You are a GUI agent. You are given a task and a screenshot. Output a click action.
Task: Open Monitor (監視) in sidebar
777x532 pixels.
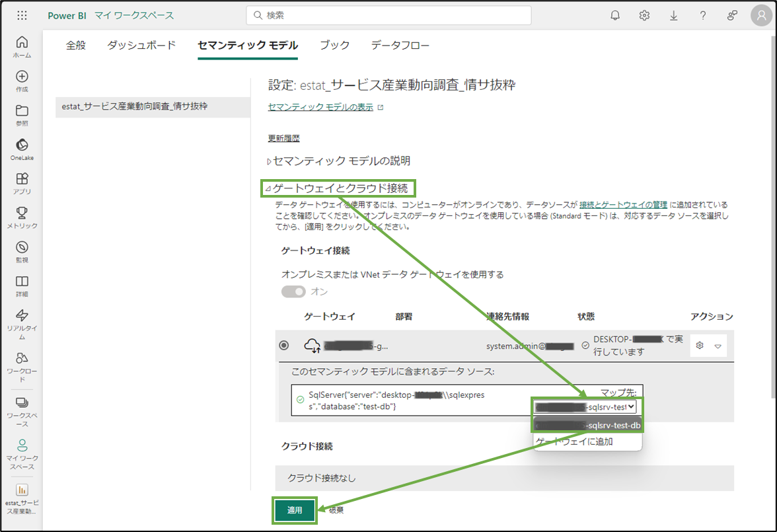[22, 252]
